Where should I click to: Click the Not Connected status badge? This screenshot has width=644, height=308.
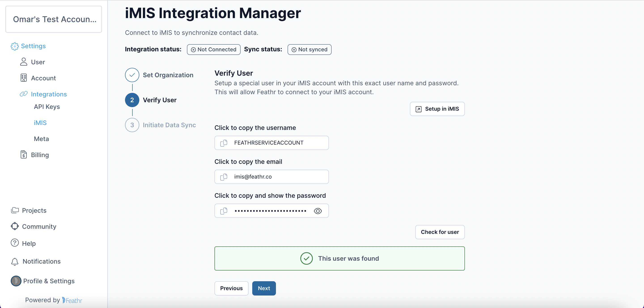point(213,49)
